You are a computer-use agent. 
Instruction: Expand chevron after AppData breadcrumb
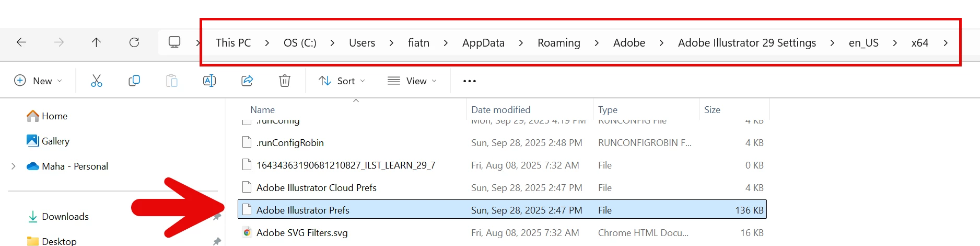(x=521, y=43)
